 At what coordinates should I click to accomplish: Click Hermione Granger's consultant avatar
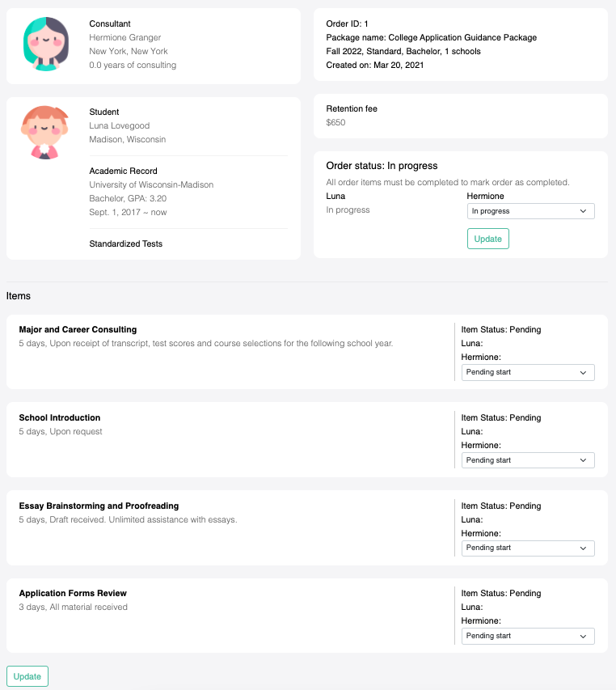click(x=46, y=44)
